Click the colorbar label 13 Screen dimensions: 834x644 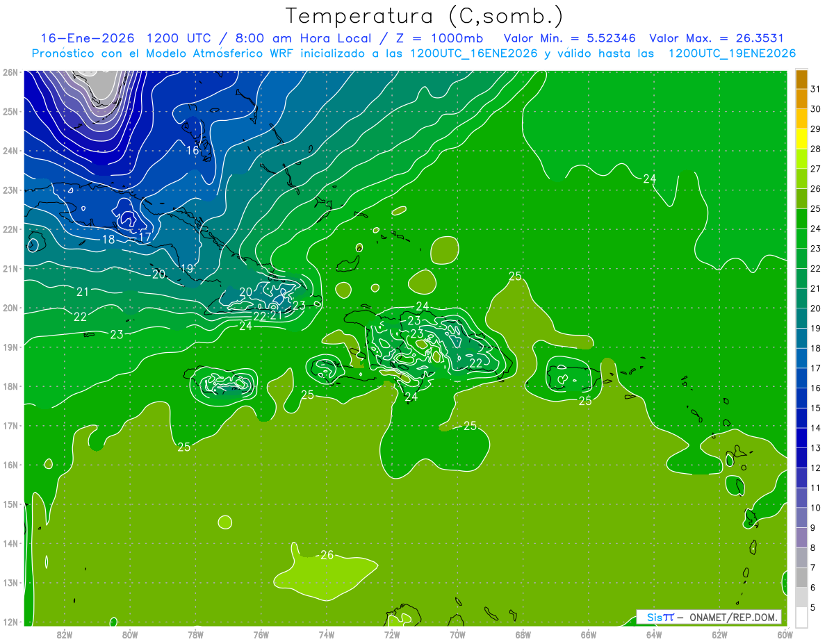click(x=815, y=447)
